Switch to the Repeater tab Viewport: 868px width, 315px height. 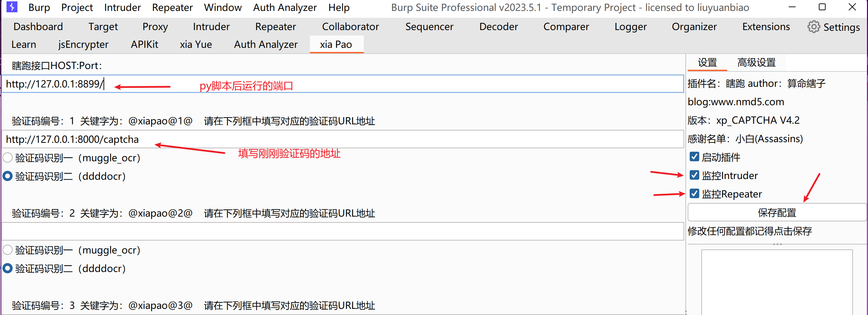coord(275,27)
